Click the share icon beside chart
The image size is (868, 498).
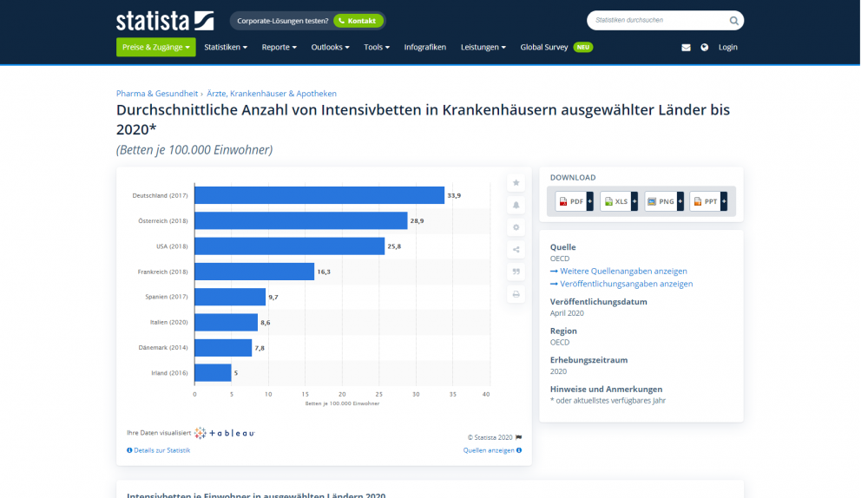(516, 250)
